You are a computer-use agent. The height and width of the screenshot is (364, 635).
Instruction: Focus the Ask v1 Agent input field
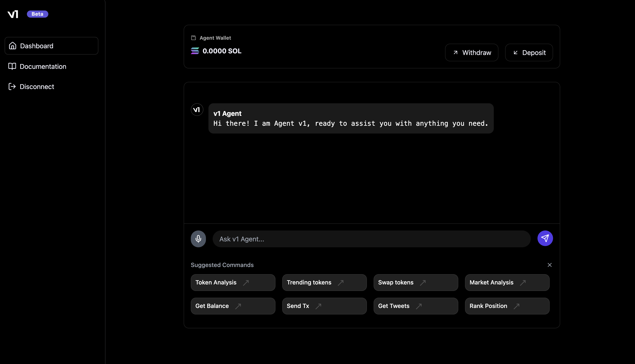371,239
